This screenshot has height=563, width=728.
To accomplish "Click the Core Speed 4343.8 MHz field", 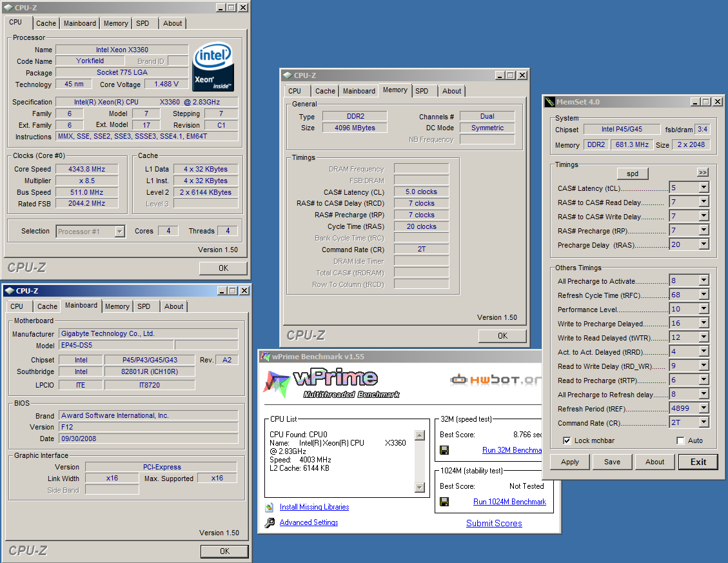I will [x=87, y=169].
